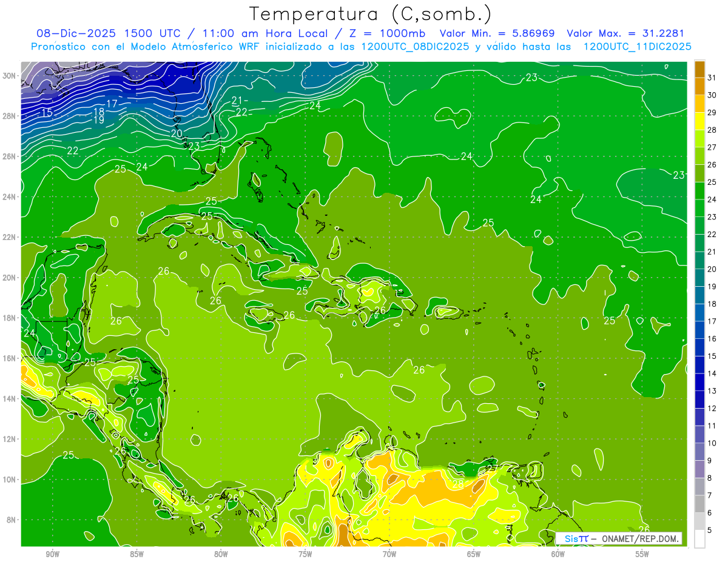Click the legend number 9
This screenshot has height=562, width=728.
tap(710, 460)
